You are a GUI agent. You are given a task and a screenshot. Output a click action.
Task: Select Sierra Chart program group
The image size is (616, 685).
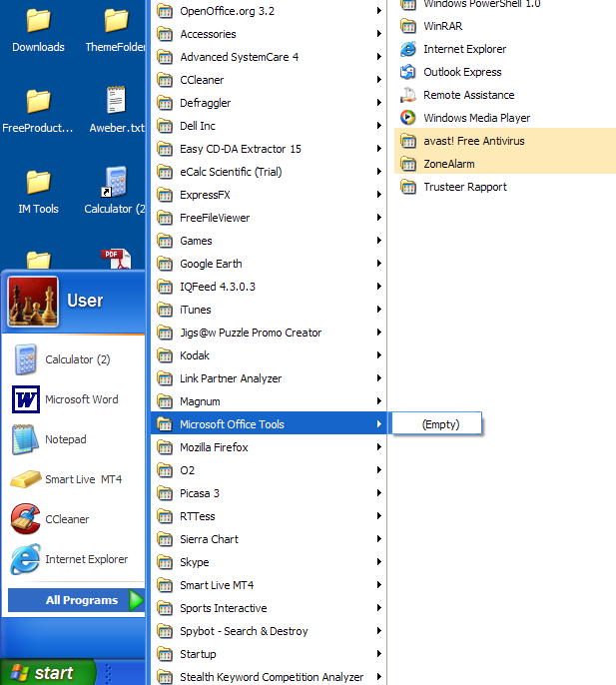coord(269,539)
